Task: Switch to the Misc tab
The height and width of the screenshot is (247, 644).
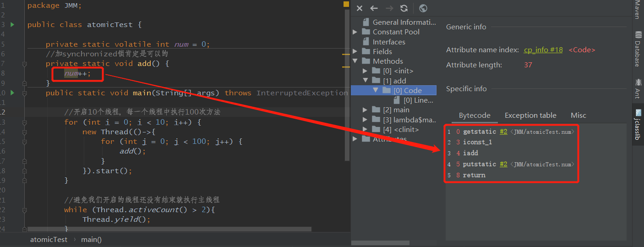Action: pos(579,115)
